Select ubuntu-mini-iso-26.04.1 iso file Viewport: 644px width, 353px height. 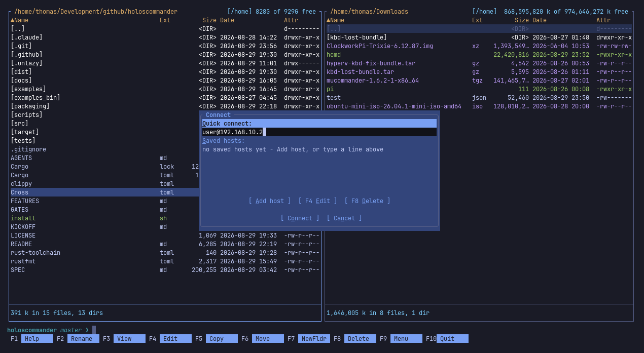click(x=479, y=106)
